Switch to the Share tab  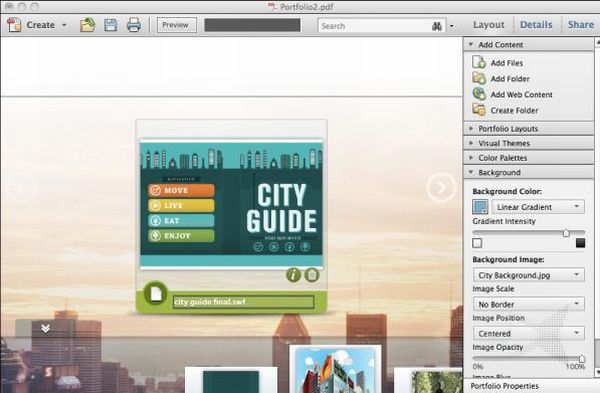coord(580,25)
